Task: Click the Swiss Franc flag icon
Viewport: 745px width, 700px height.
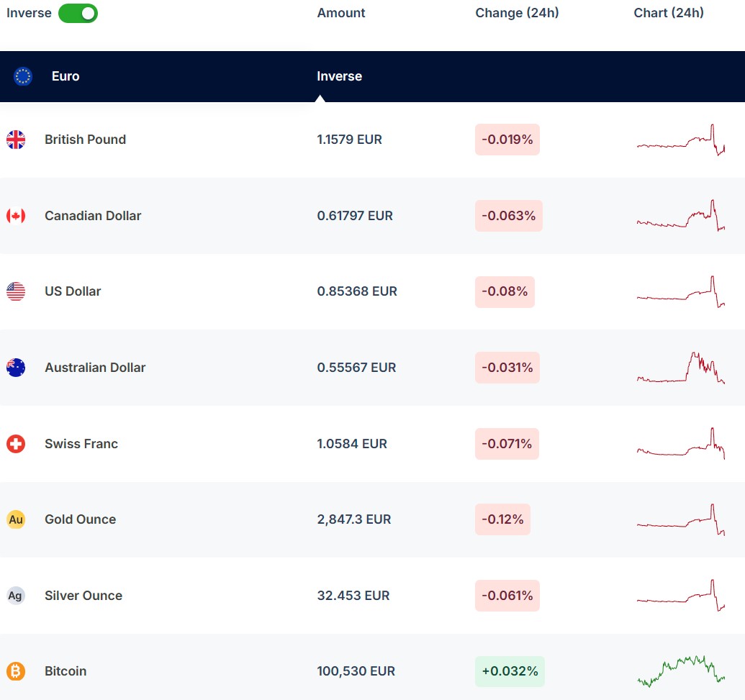Action: tap(16, 444)
